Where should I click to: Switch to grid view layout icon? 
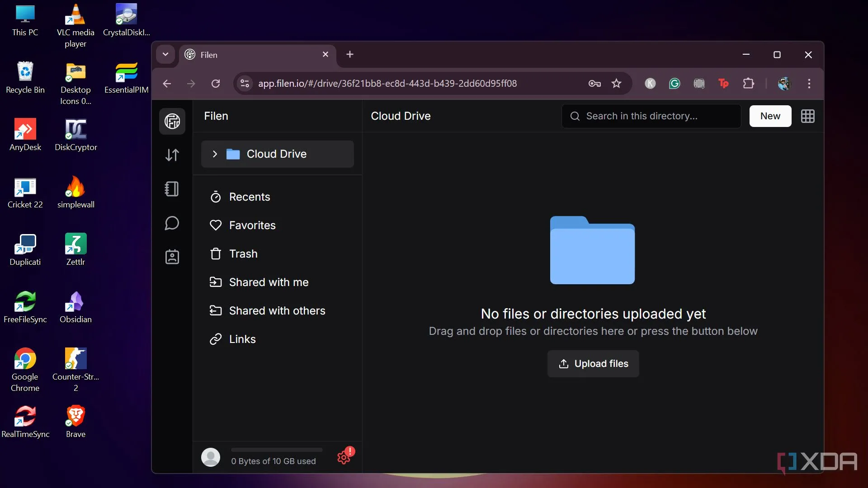[808, 116]
